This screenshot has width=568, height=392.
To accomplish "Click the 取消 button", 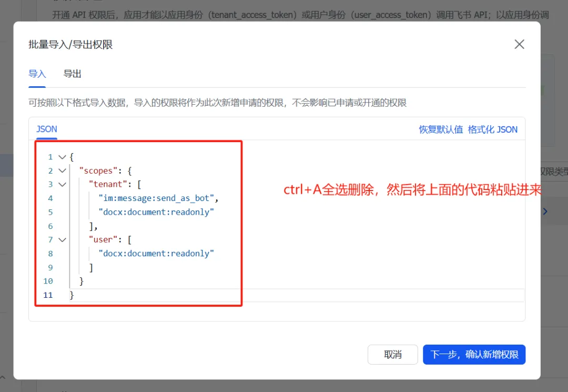I will (x=393, y=354).
